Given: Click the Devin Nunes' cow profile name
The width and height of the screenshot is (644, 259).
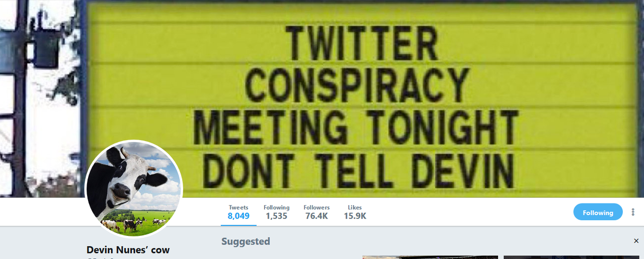Looking at the screenshot, I should click(128, 249).
